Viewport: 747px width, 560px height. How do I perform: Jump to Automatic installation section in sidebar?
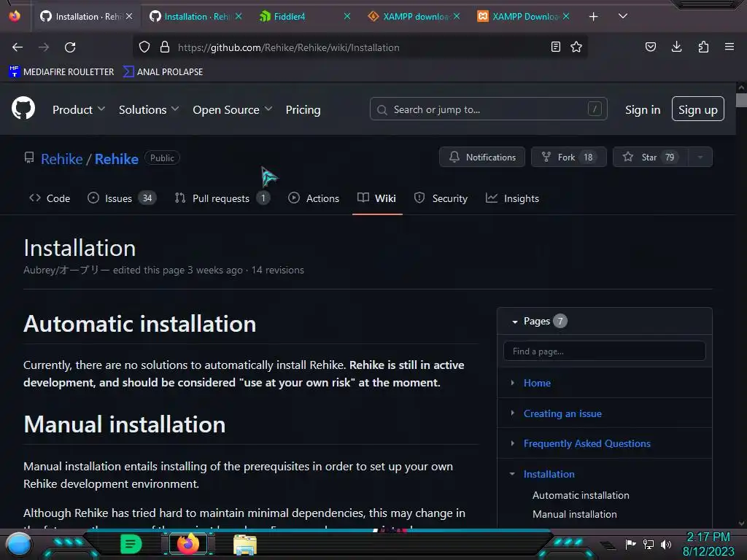pos(581,495)
